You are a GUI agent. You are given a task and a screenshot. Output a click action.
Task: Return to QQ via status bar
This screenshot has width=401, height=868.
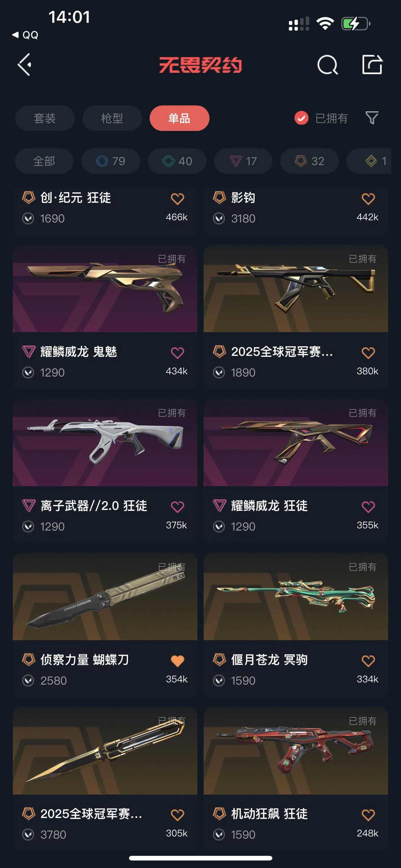[25, 35]
